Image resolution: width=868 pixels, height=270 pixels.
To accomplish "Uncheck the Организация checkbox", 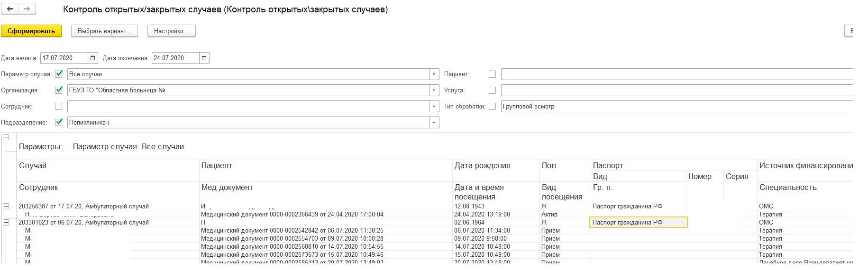I will pyautogui.click(x=59, y=90).
